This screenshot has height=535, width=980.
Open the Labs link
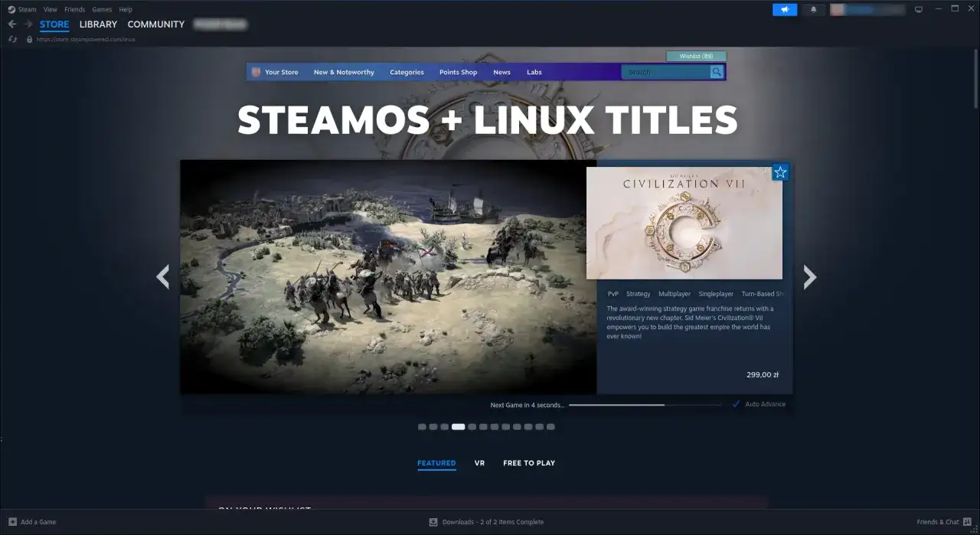click(x=534, y=72)
